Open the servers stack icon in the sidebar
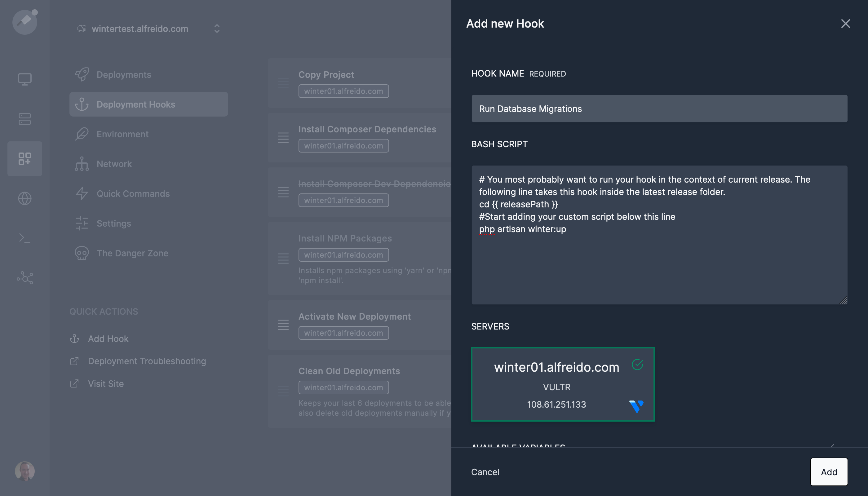Viewport: 868px width, 496px height. (x=24, y=119)
